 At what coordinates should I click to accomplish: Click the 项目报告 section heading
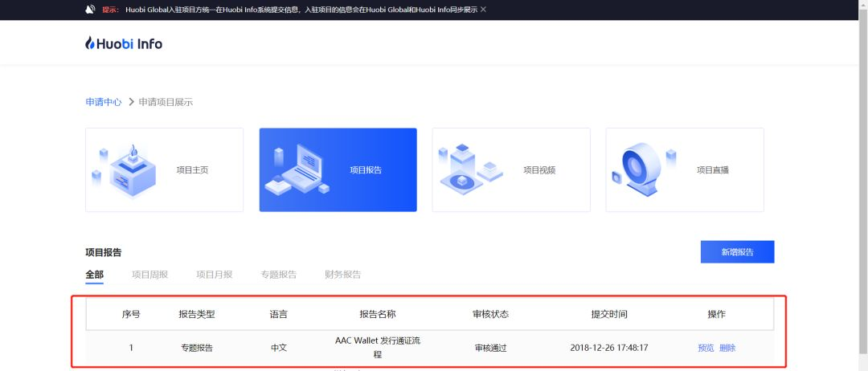point(104,252)
